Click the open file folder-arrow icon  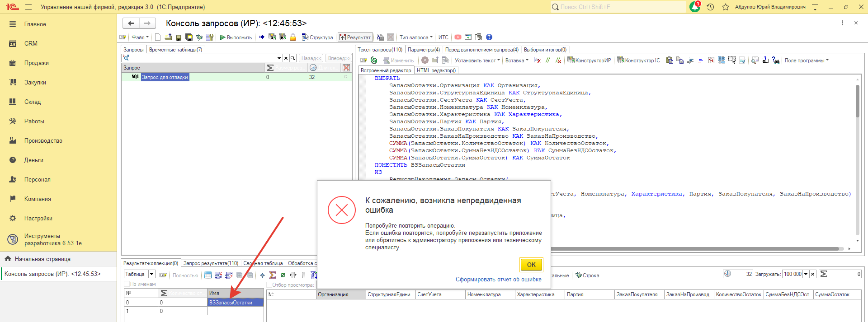(168, 37)
